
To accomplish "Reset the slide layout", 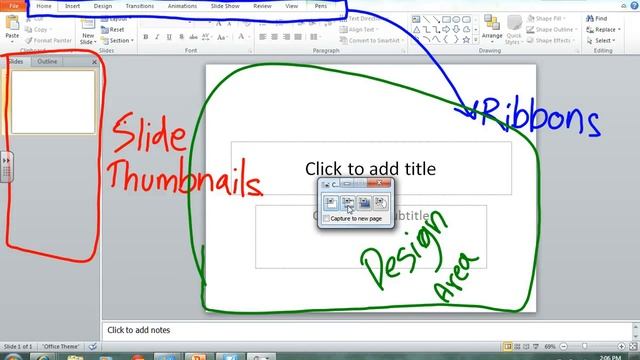I will [113, 29].
